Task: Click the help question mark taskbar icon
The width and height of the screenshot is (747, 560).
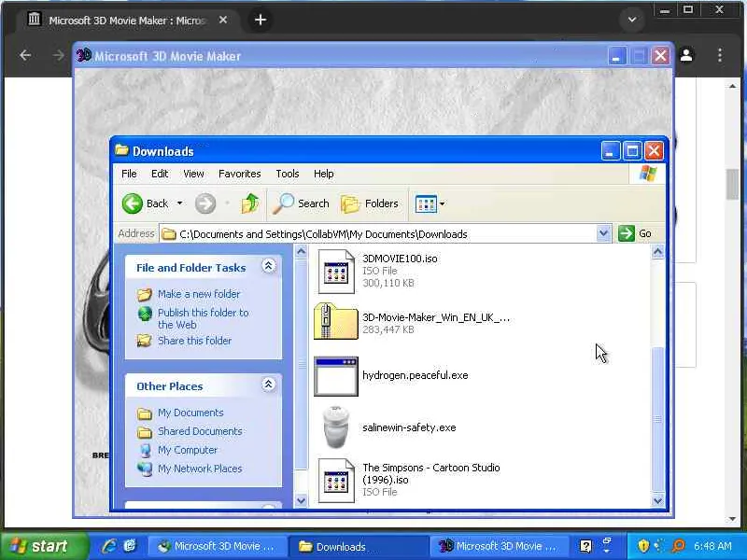Action: tap(586, 546)
